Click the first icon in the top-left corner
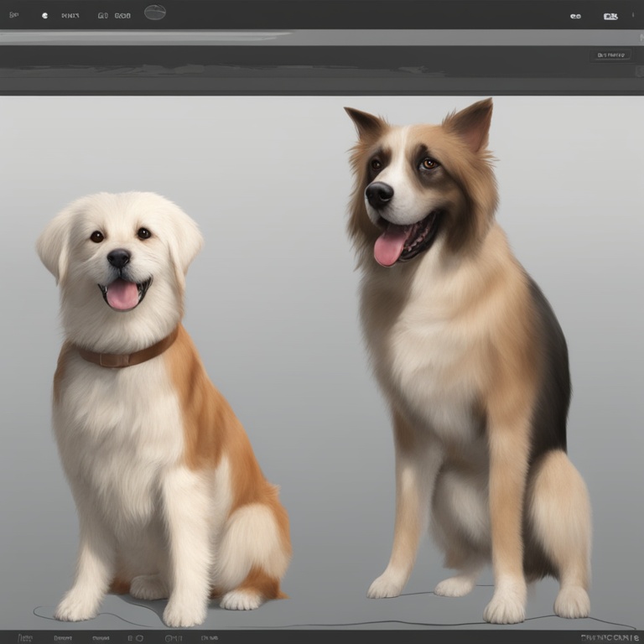 tap(13, 15)
